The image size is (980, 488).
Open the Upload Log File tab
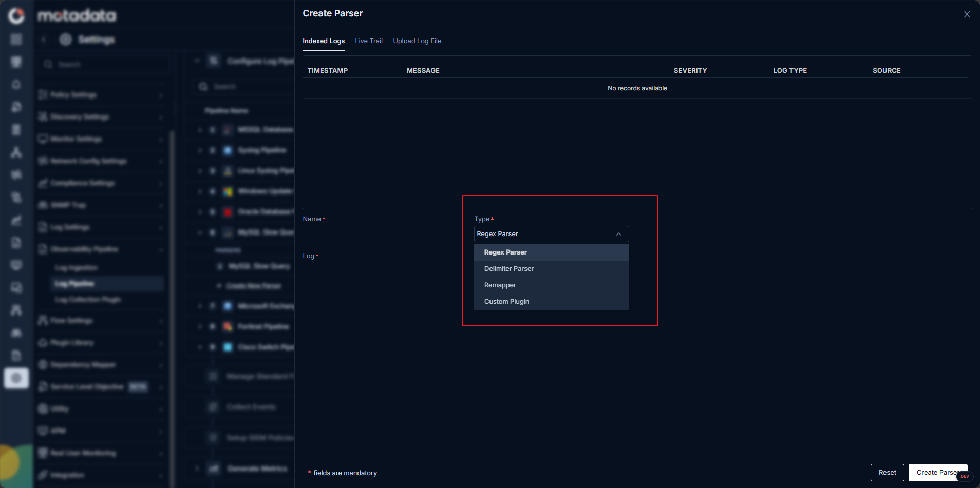(x=417, y=41)
